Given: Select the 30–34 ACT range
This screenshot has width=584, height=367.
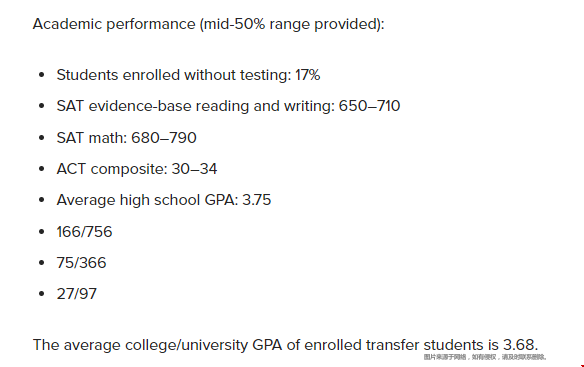Looking at the screenshot, I should [x=194, y=169].
